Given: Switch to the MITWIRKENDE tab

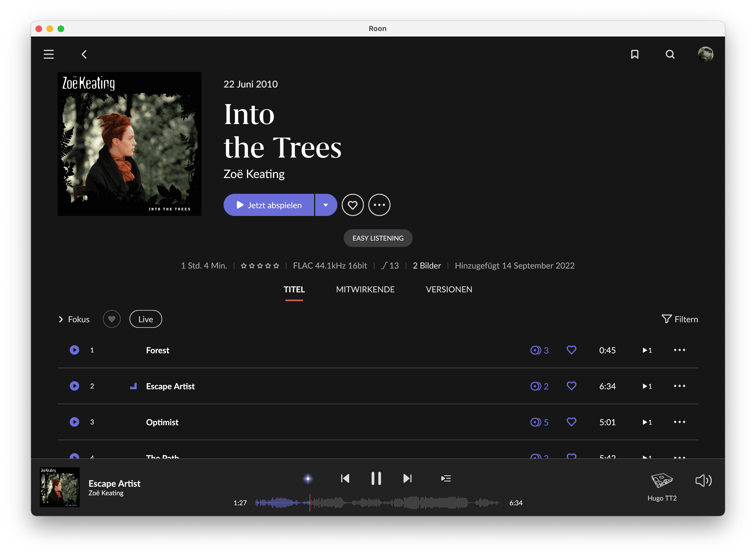Looking at the screenshot, I should pyautogui.click(x=365, y=289).
